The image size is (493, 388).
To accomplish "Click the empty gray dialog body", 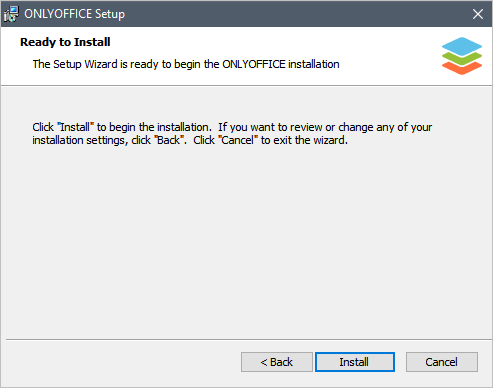I will [246, 240].
